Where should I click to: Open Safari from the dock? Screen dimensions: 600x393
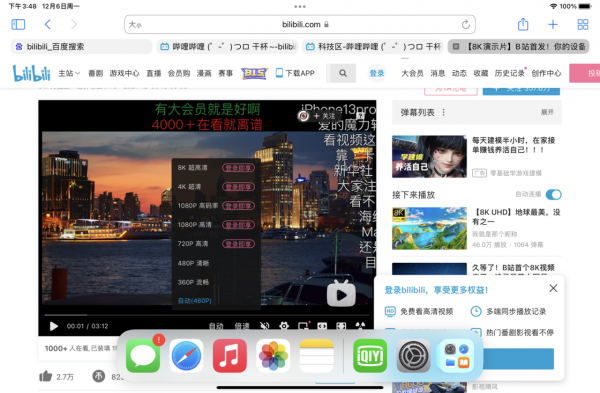[186, 356]
